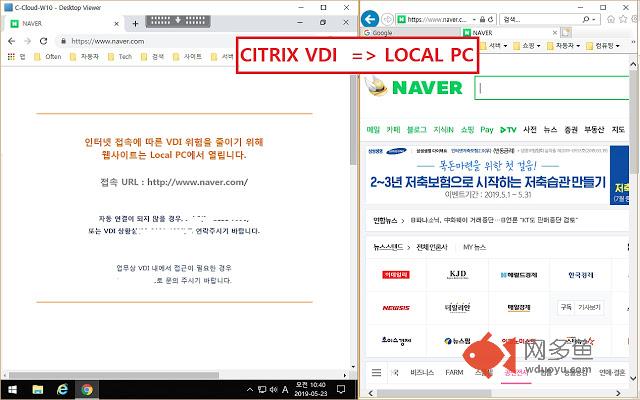Select the MY뉴스 tab in newsstand

tap(474, 247)
